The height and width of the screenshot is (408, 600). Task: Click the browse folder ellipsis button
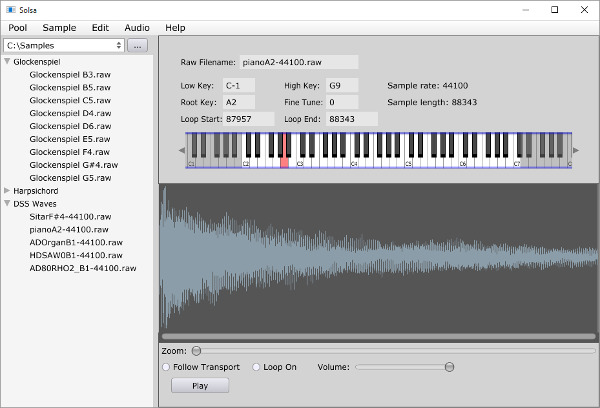(137, 46)
